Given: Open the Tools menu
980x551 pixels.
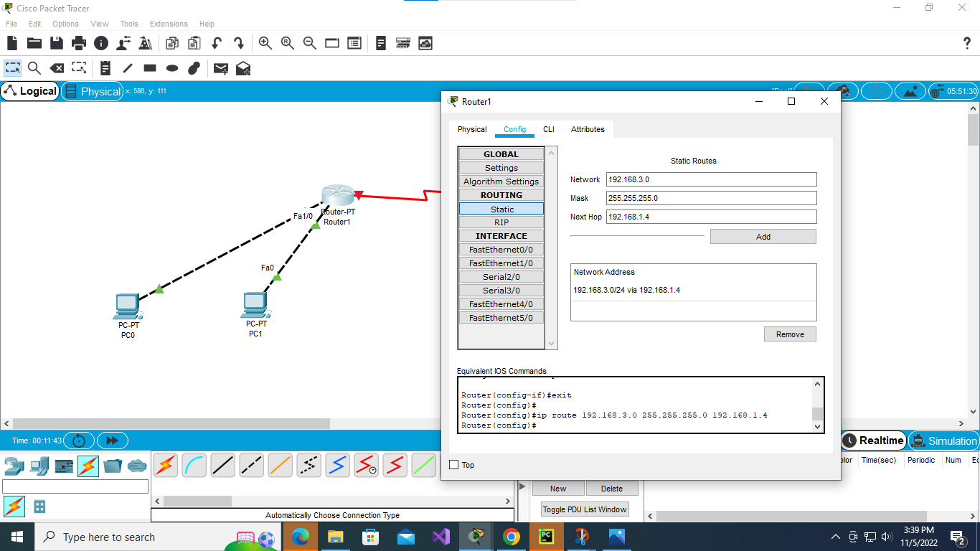Looking at the screenshot, I should pyautogui.click(x=129, y=24).
